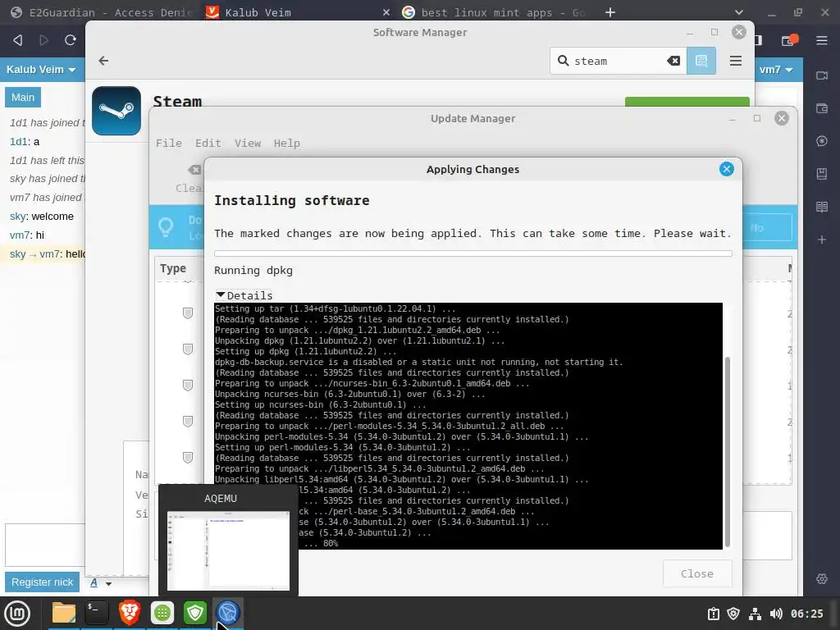The height and width of the screenshot is (630, 840).
Task: Launch the Terminal from the taskbar
Action: [x=97, y=613]
